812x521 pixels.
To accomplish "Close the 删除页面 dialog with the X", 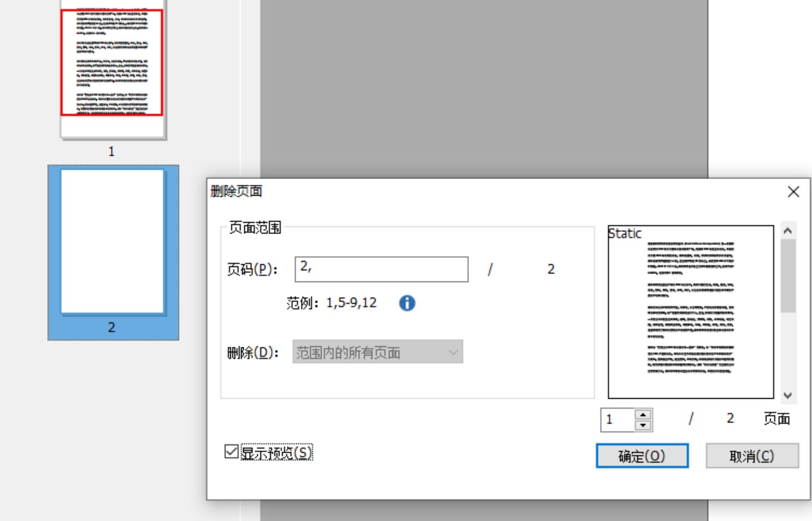I will coord(794,191).
